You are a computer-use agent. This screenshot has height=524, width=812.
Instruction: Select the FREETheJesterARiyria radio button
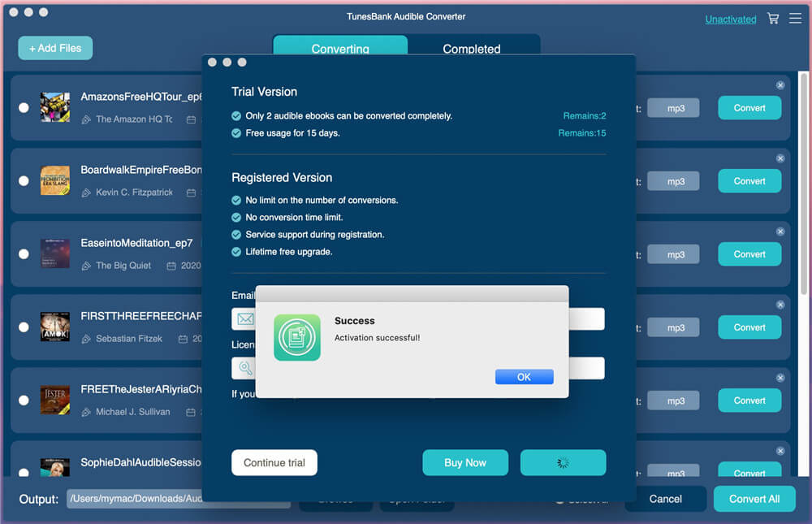click(24, 401)
